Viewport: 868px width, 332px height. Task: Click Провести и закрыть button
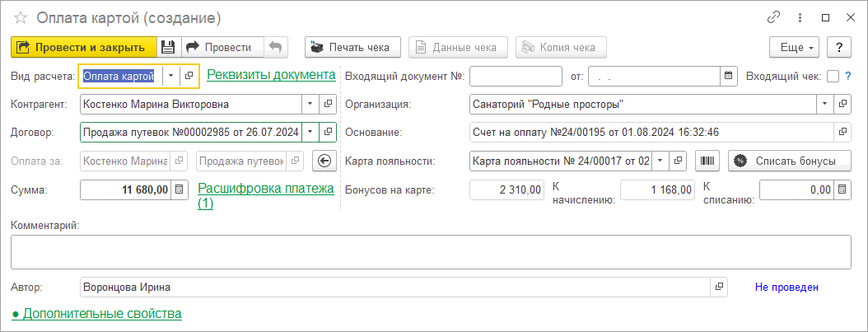click(x=83, y=47)
